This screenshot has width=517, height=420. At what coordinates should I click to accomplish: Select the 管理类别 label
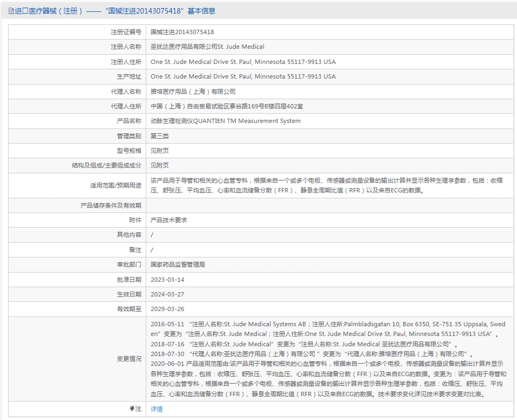pos(129,136)
